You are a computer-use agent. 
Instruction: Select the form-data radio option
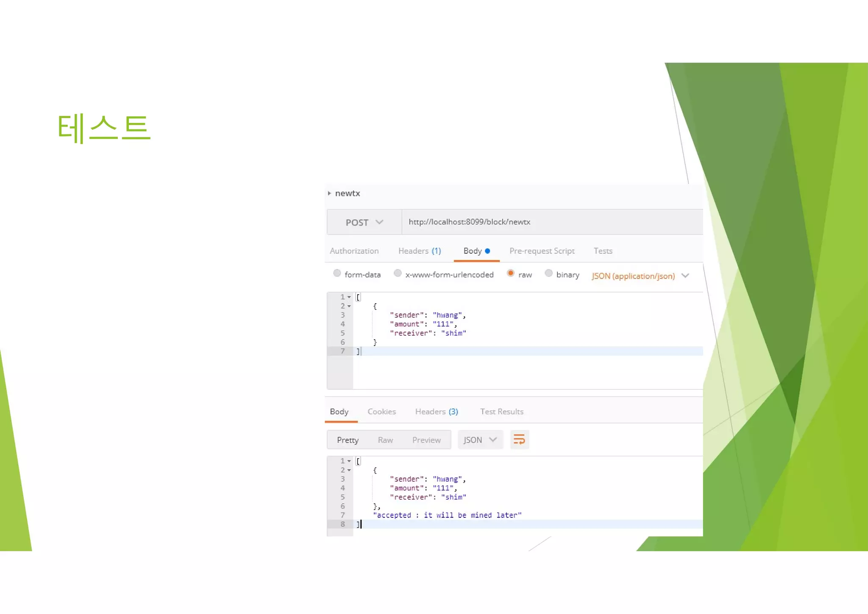(337, 274)
